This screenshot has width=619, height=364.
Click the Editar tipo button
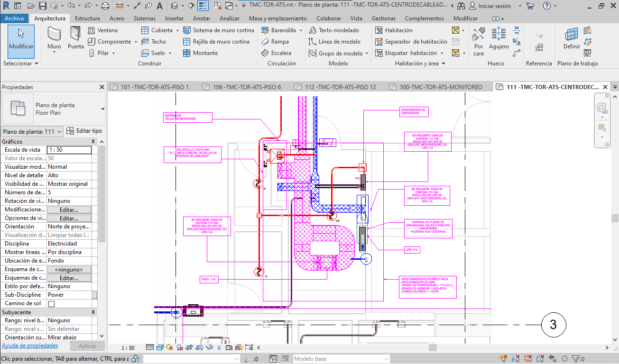point(84,131)
